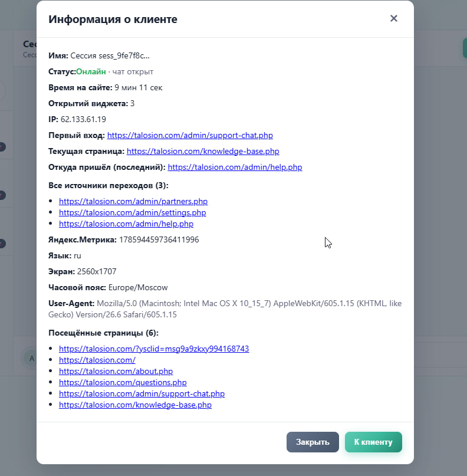This screenshot has width=467, height=476.
Task: Open the first entry support-chat.php link
Action: [190, 136]
